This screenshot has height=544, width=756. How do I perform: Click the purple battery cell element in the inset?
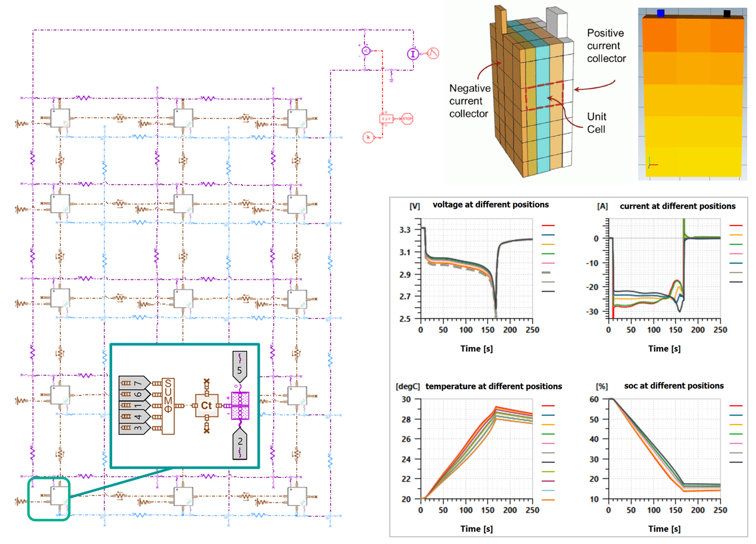241,405
